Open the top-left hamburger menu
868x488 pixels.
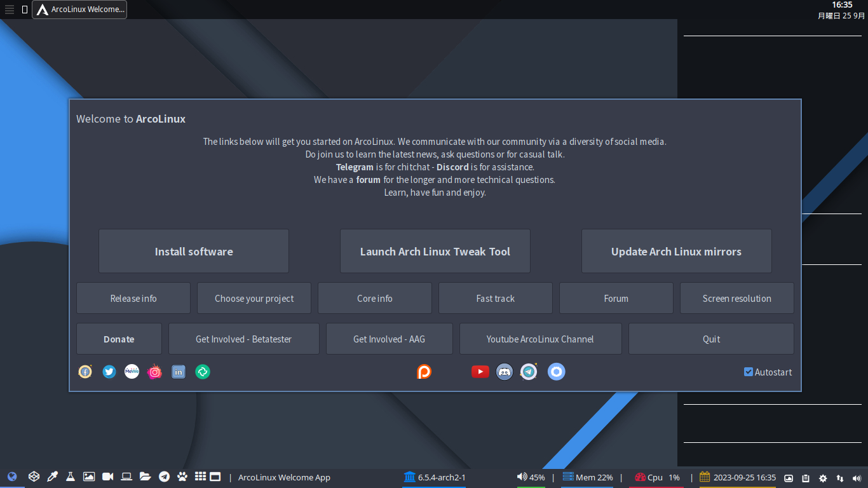[x=10, y=10]
